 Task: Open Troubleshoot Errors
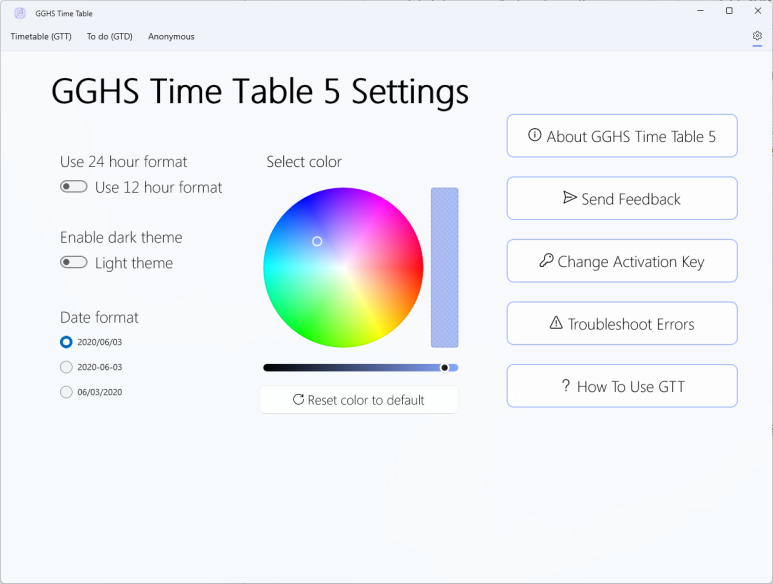tap(622, 324)
